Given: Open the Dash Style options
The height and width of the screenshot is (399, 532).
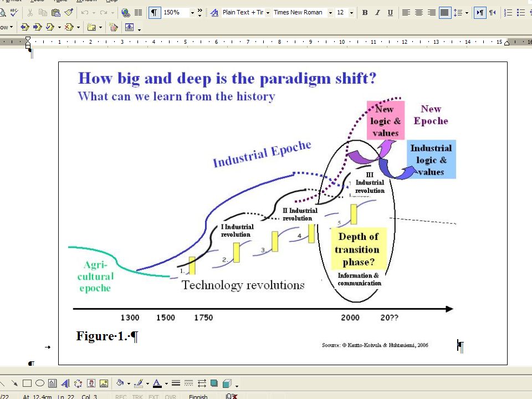Looking at the screenshot, I should pos(188,383).
